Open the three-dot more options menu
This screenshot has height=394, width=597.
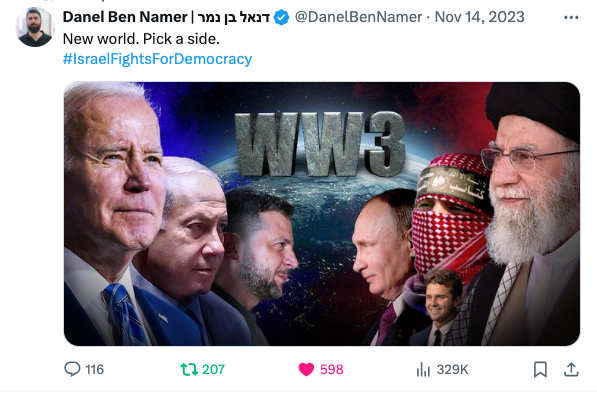571,18
